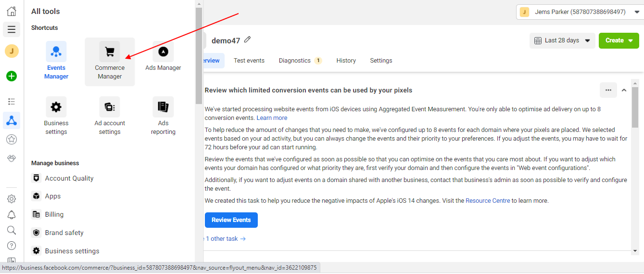Click the Manage business section heading
Viewport: 644px width, 274px height.
coord(55,163)
